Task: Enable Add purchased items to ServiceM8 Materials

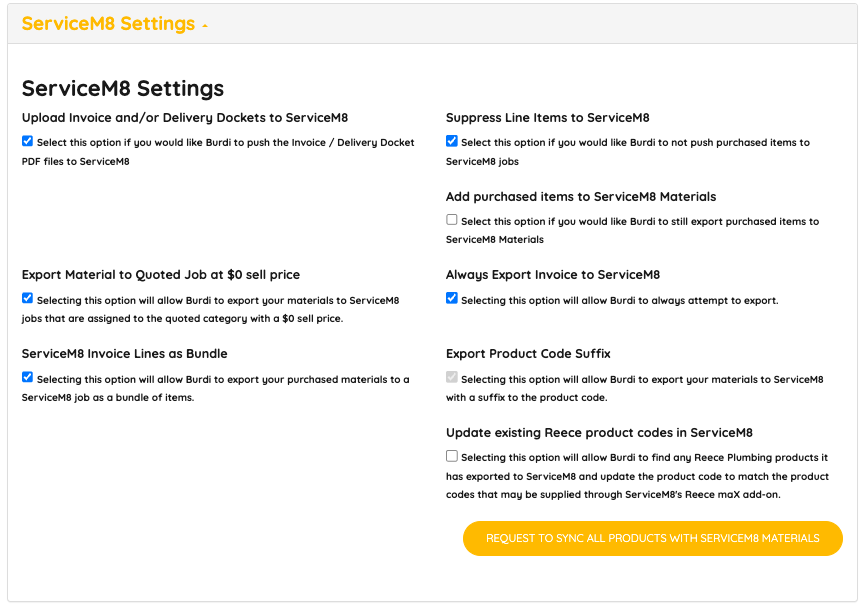Action: click(451, 220)
